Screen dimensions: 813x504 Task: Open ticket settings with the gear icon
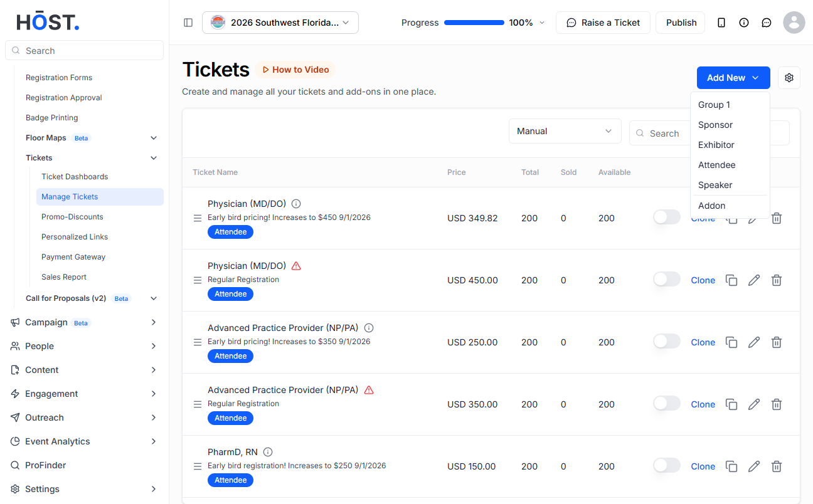click(789, 78)
